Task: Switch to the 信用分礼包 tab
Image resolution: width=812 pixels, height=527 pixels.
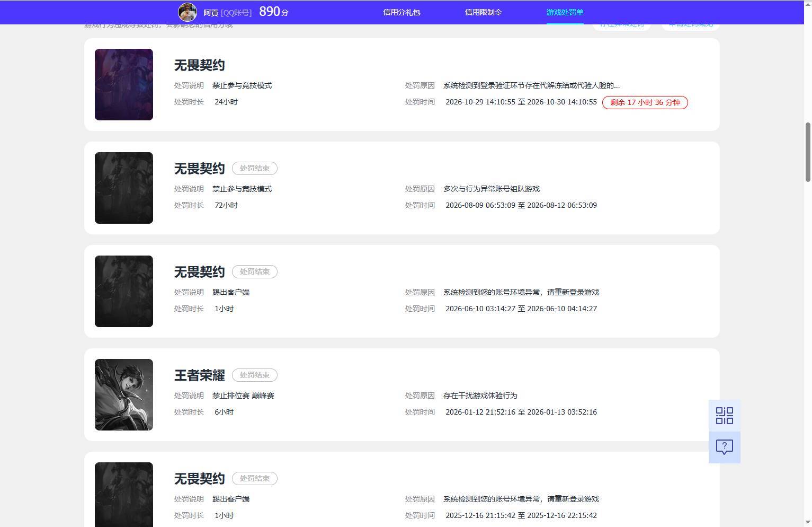Action: click(401, 12)
